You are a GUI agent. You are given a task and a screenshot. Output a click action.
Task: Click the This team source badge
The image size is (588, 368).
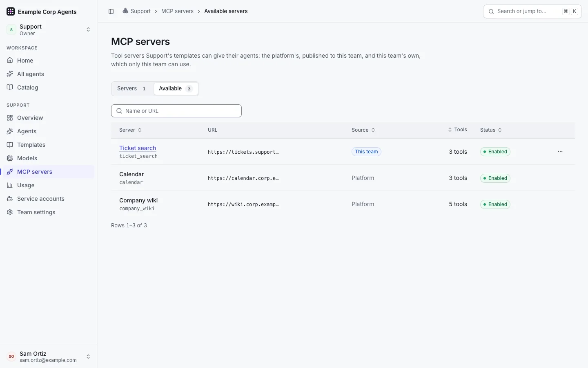pyautogui.click(x=366, y=152)
